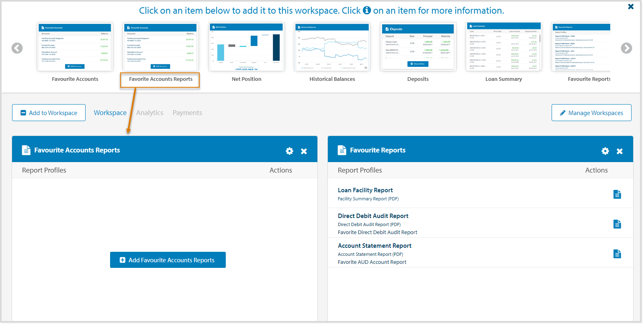
Task: Switch to the Analytics tab
Action: click(149, 113)
